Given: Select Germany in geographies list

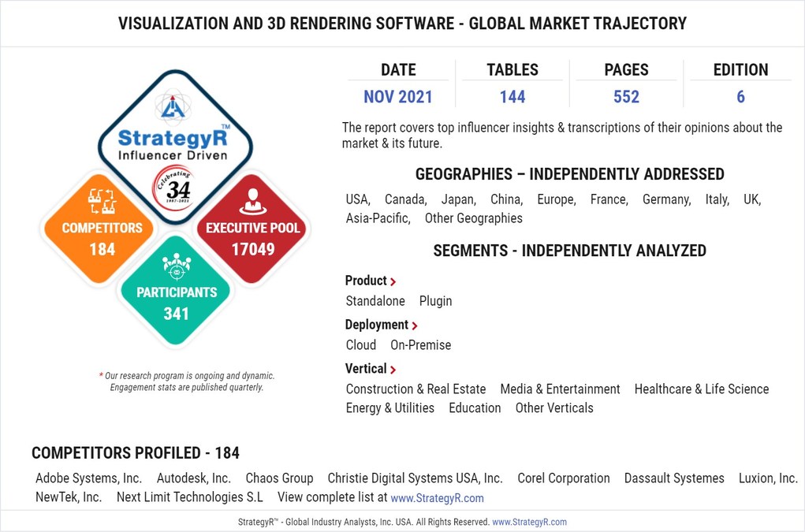Looking at the screenshot, I should pyautogui.click(x=667, y=199).
